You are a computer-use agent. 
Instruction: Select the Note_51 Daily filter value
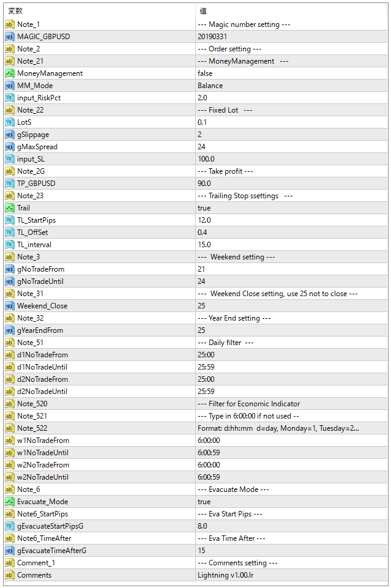[226, 343]
